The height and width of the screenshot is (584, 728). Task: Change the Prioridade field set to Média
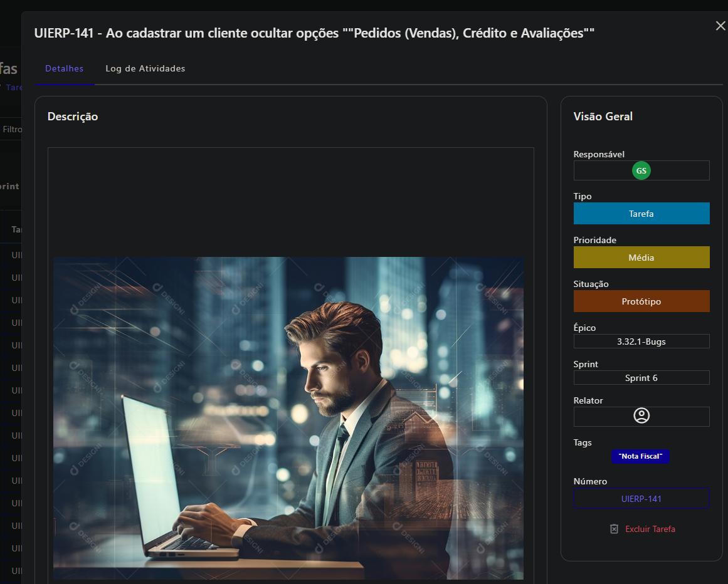(641, 258)
